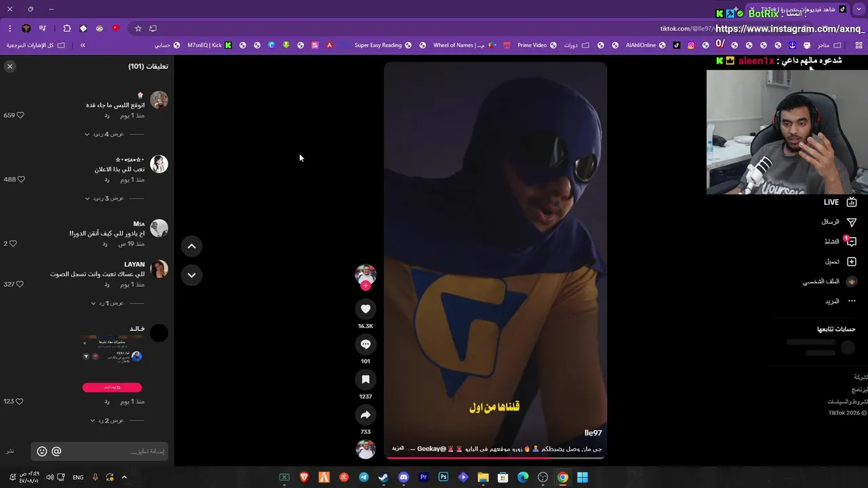
Task: Open Premiere Pro from the taskbar
Action: coord(424,477)
